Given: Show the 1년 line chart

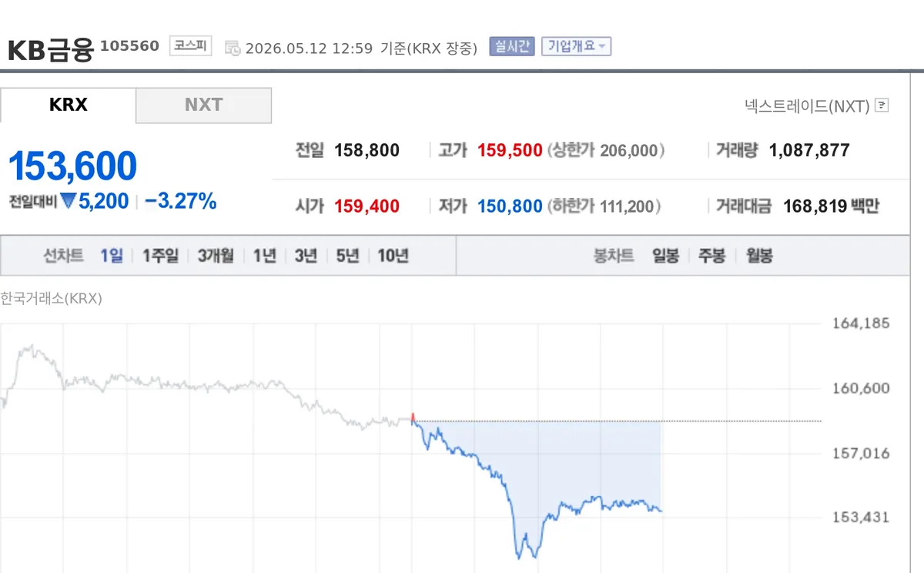Looking at the screenshot, I should (264, 256).
